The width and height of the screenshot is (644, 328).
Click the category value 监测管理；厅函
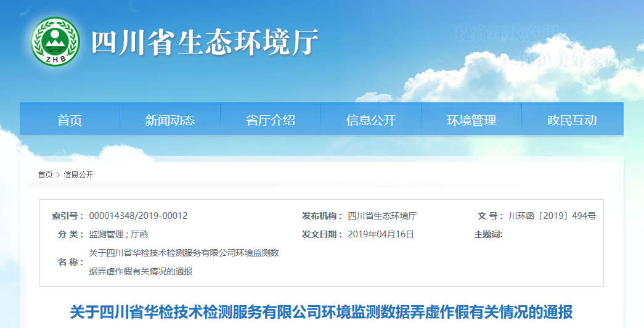pos(118,234)
